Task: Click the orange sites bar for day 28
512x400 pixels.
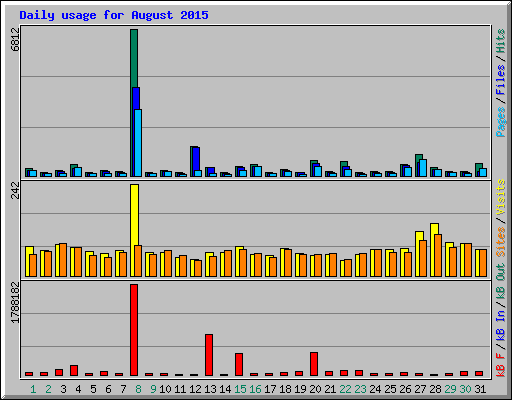Action: pos(438,255)
